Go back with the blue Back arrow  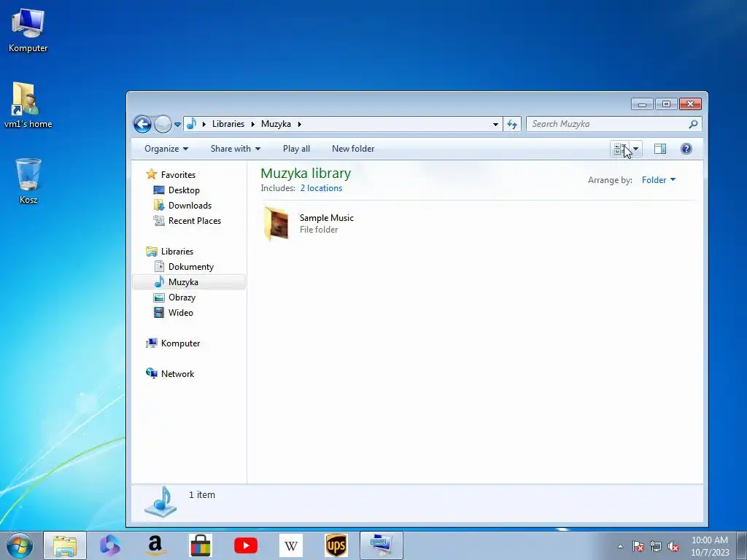pos(142,124)
